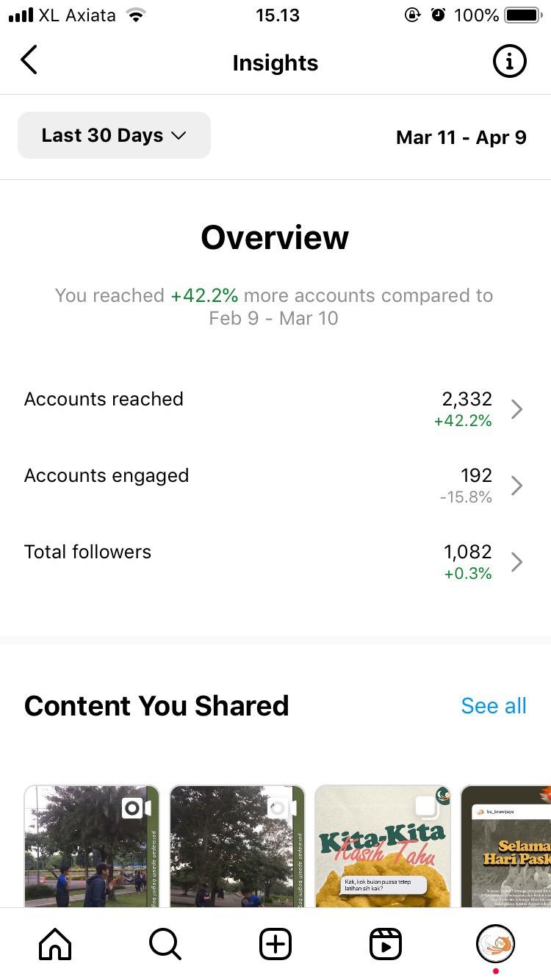Expand Total followers chevron
Screen dimensions: 551x980
(516, 562)
